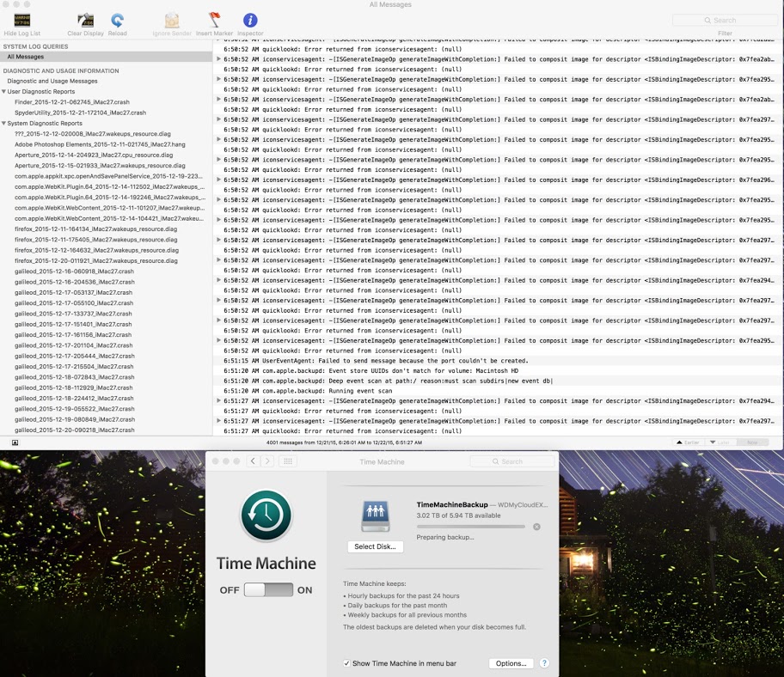Select firefox_2015-12-20-011921 diag report
Viewport: 784px width, 677px height.
[96, 261]
